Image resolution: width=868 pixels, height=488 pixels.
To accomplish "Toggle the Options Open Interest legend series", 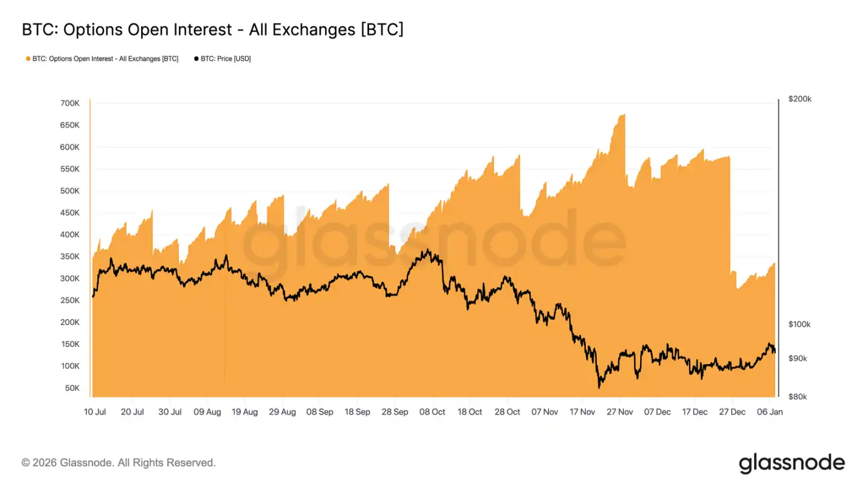I will tap(105, 59).
